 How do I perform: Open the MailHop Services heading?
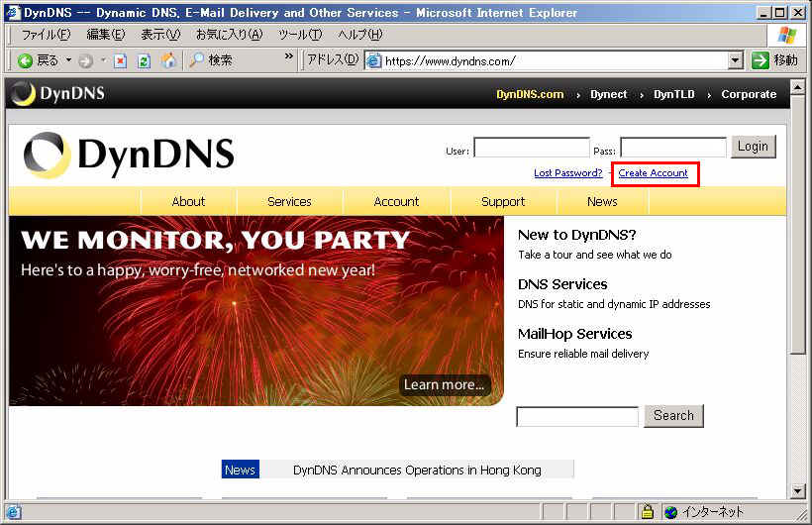[x=574, y=334]
